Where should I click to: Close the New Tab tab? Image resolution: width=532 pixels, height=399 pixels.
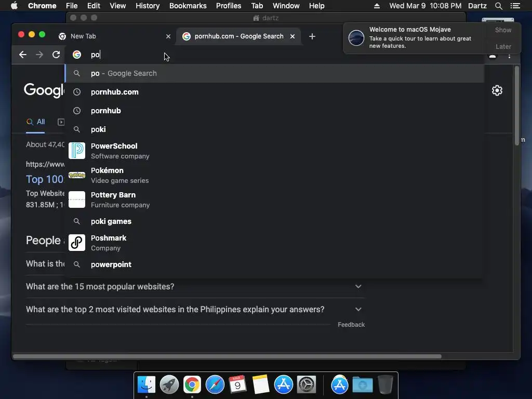point(168,36)
